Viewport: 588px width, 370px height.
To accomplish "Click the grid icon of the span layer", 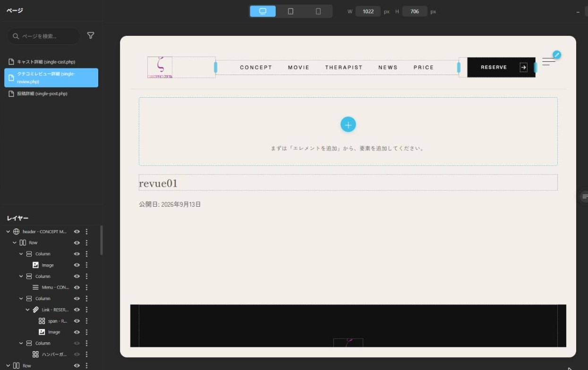I will coord(42,321).
